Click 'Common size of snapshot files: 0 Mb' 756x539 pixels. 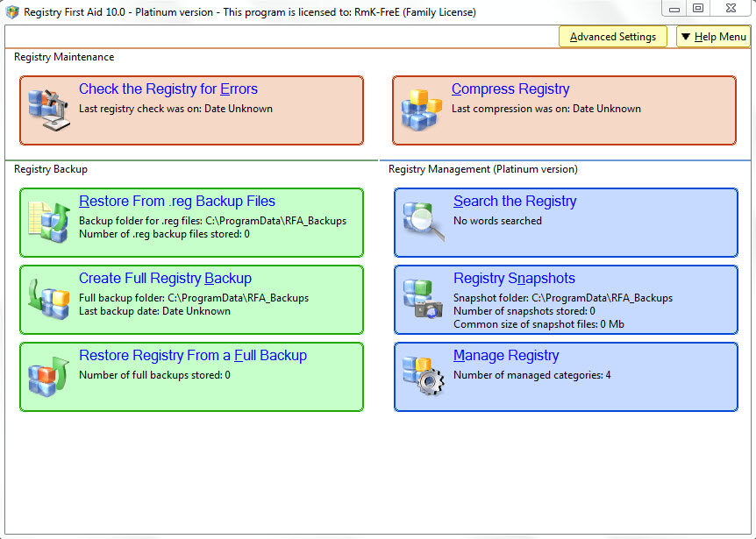538,324
